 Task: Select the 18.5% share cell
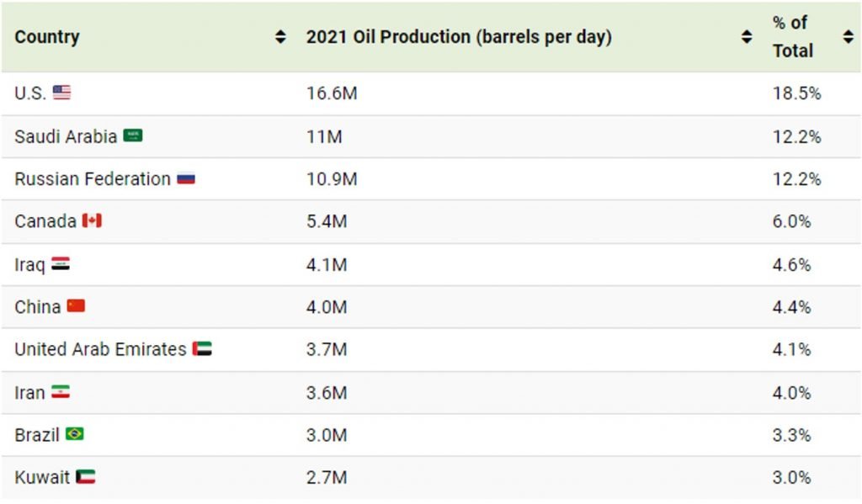[796, 93]
